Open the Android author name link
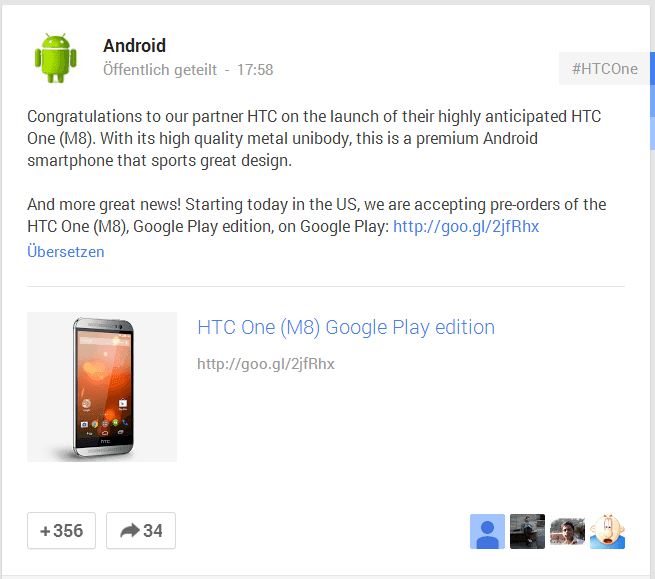This screenshot has height=579, width=655. (x=135, y=46)
